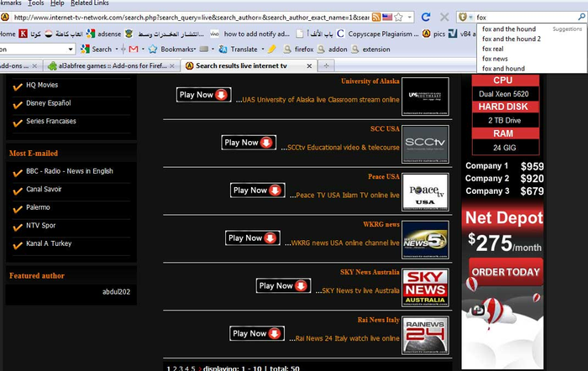The image size is (588, 371).
Task: Open the pics bookmark
Action: [433, 34]
